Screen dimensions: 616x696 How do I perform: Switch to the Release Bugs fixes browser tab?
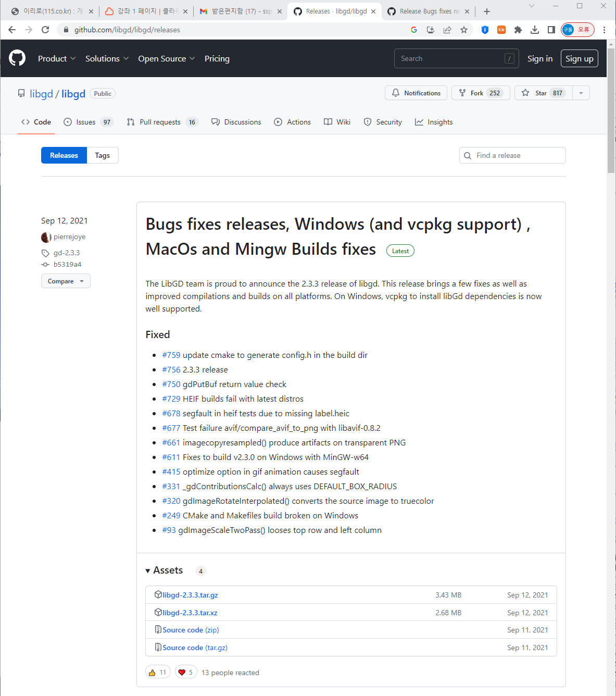click(429, 11)
